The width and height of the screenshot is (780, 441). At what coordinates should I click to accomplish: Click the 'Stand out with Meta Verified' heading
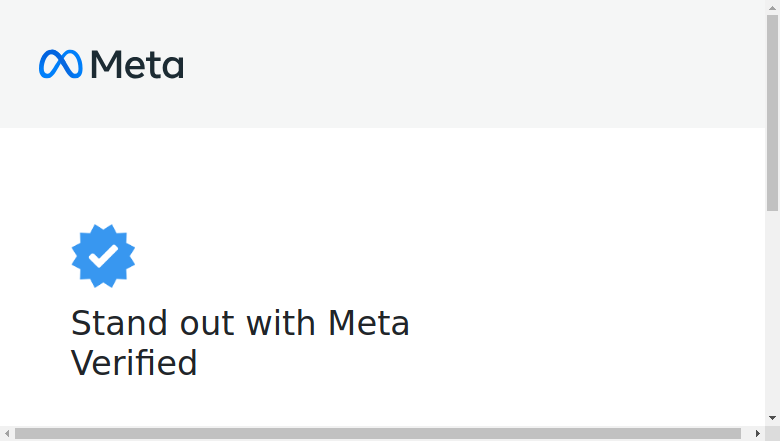(240, 343)
